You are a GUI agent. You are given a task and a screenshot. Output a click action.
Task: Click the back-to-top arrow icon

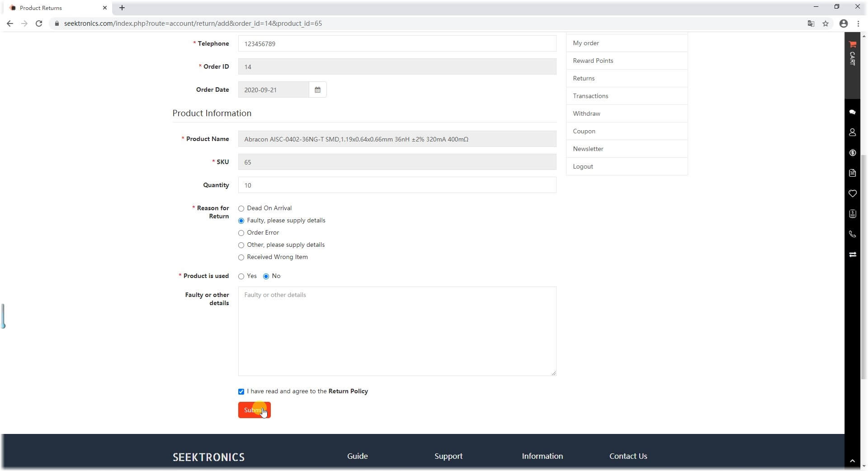click(x=852, y=461)
